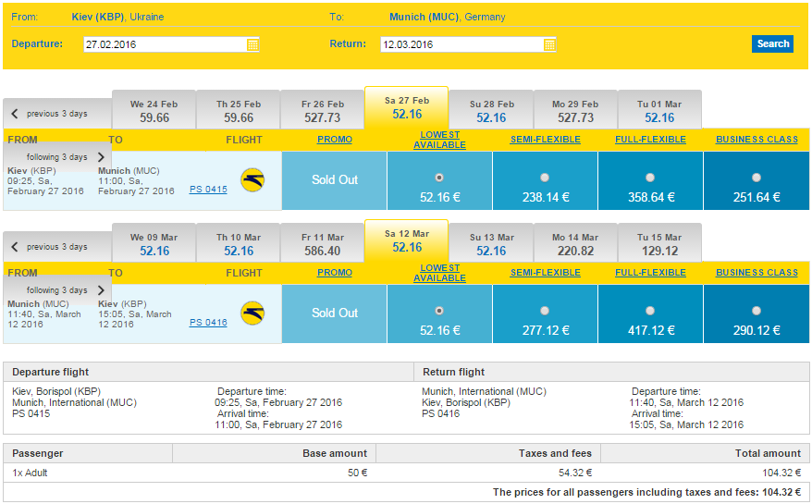This screenshot has height=504, width=812.
Task: Open the Return date calendar icon
Action: point(549,44)
